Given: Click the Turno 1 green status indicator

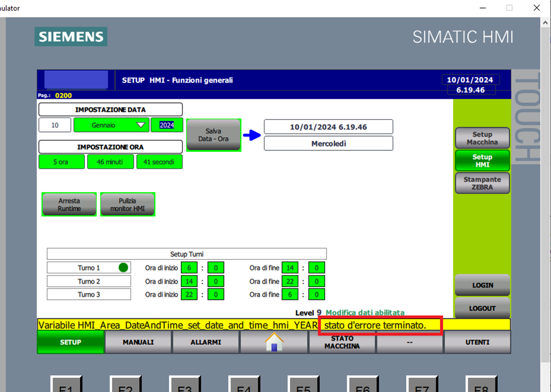Looking at the screenshot, I should click(123, 268).
